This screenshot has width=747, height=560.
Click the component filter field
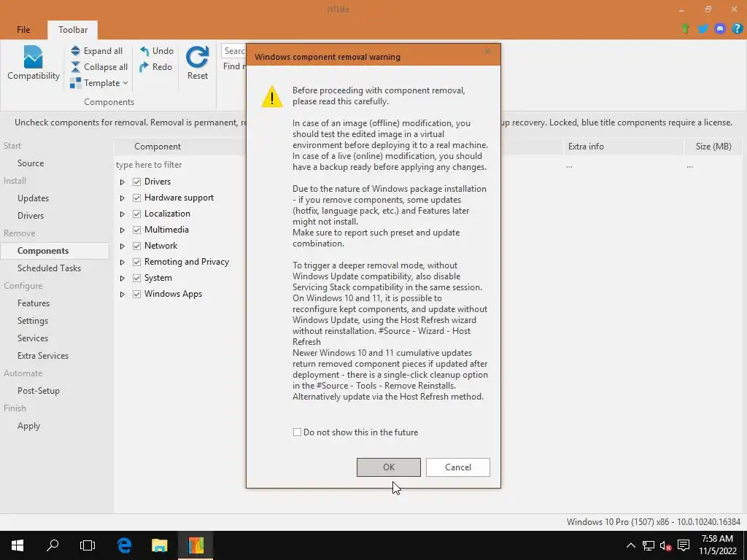coord(180,165)
